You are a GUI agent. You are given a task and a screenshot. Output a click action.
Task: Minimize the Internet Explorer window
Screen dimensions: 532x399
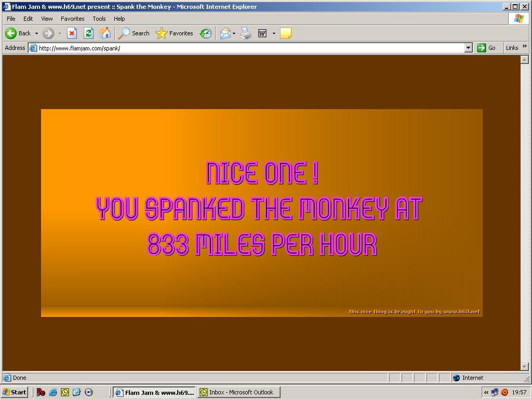pyautogui.click(x=507, y=6)
